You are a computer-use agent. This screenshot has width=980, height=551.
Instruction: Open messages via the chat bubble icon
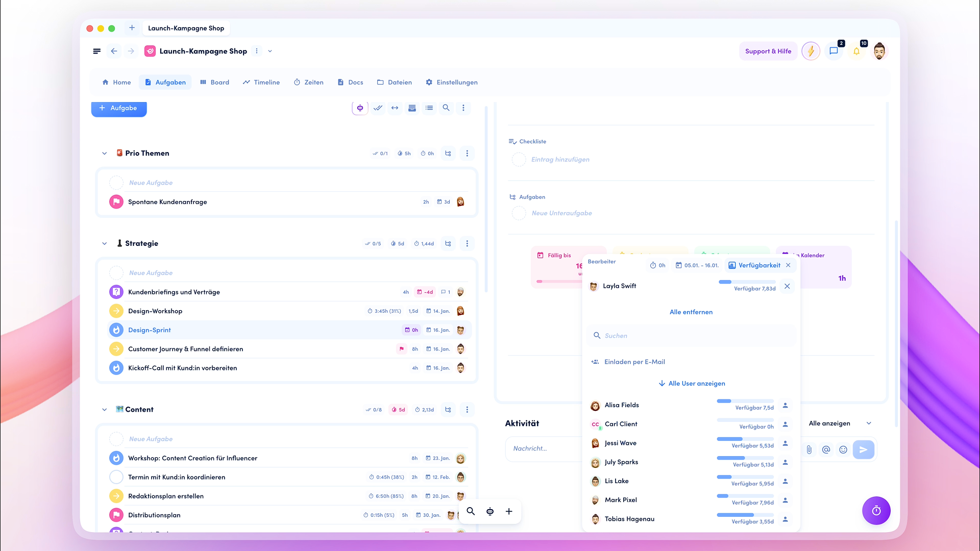(834, 51)
